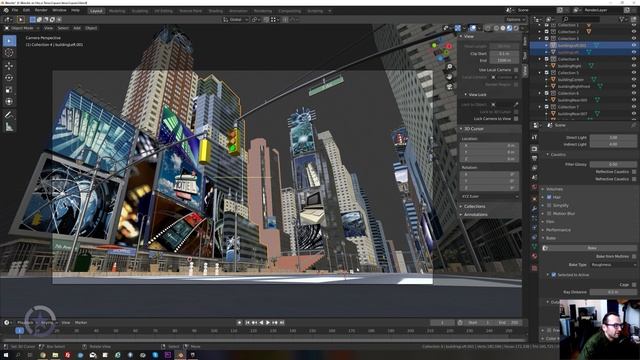Open the Active Tool properties tab

pos(534,138)
